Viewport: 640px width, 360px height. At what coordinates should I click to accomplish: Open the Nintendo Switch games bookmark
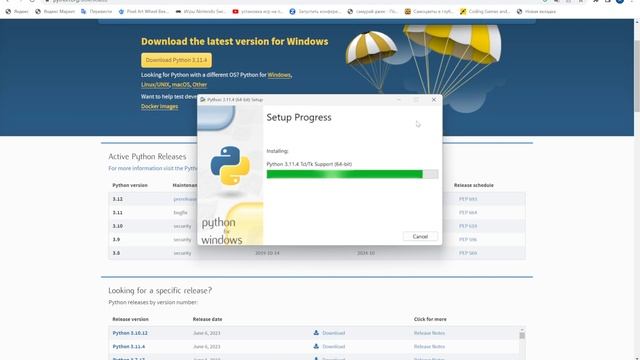coord(200,11)
